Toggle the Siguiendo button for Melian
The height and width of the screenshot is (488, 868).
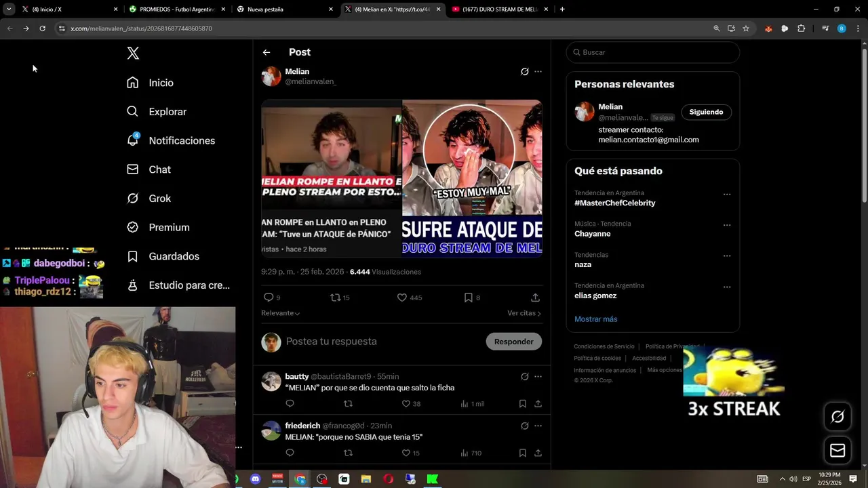(706, 112)
